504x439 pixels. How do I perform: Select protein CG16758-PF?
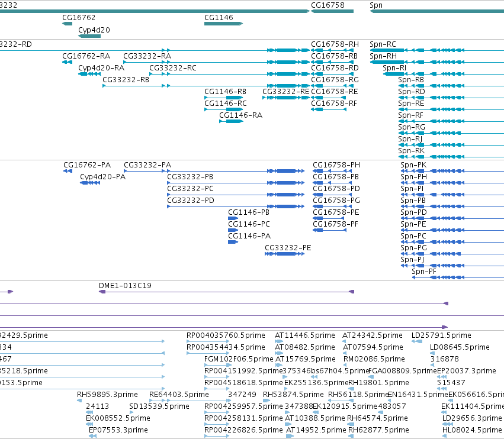pyautogui.click(x=335, y=224)
